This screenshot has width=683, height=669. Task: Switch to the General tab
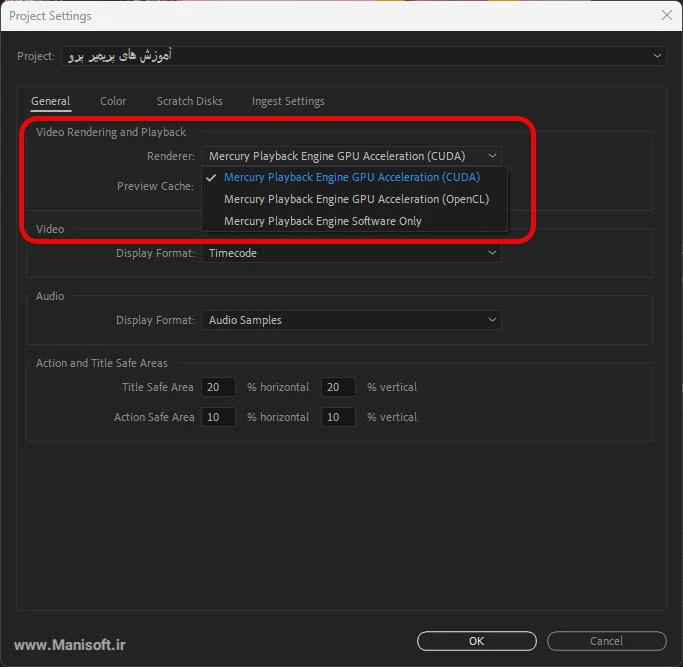point(51,101)
